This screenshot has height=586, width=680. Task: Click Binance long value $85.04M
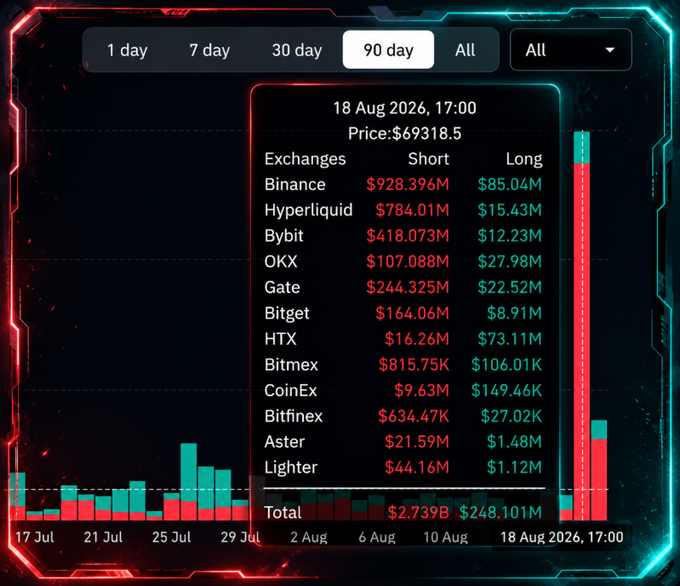pyautogui.click(x=510, y=185)
